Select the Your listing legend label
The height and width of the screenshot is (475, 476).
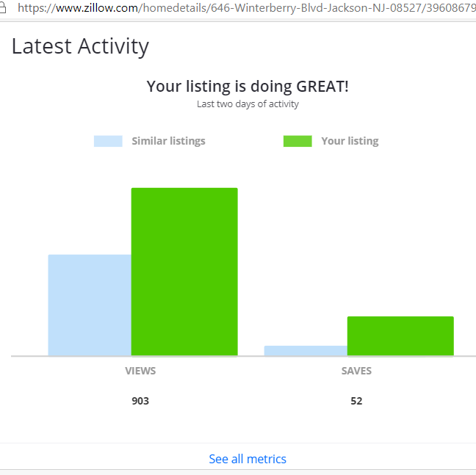click(x=350, y=141)
